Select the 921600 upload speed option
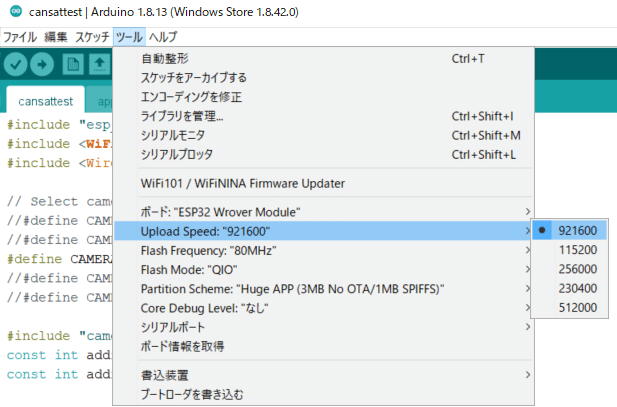617x407 pixels. pyautogui.click(x=577, y=231)
